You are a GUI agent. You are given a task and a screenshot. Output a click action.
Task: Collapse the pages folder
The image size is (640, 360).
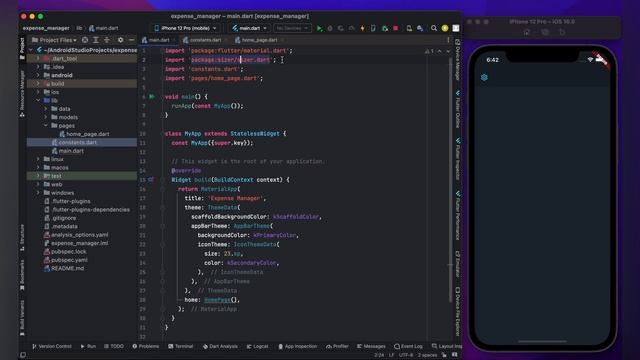pyautogui.click(x=46, y=126)
